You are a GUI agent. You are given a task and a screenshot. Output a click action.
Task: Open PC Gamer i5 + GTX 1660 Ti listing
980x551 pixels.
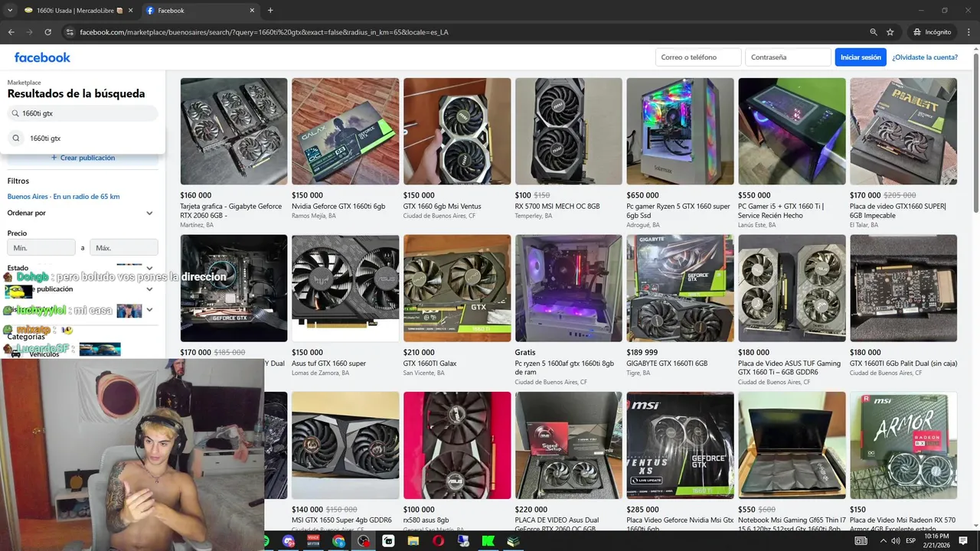792,153
